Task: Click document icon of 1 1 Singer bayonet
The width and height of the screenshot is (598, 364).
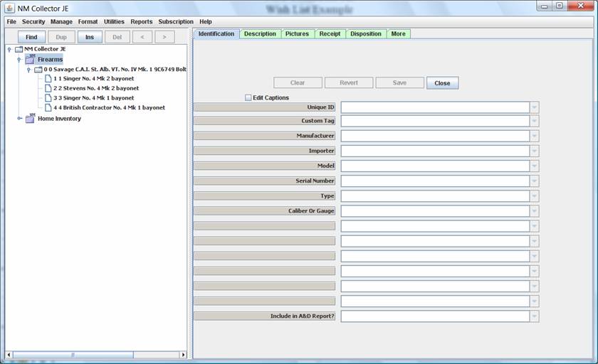Action: pos(48,78)
